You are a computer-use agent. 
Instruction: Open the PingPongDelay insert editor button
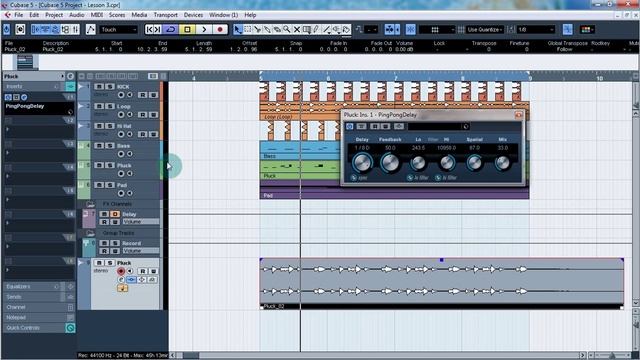pos(24,97)
